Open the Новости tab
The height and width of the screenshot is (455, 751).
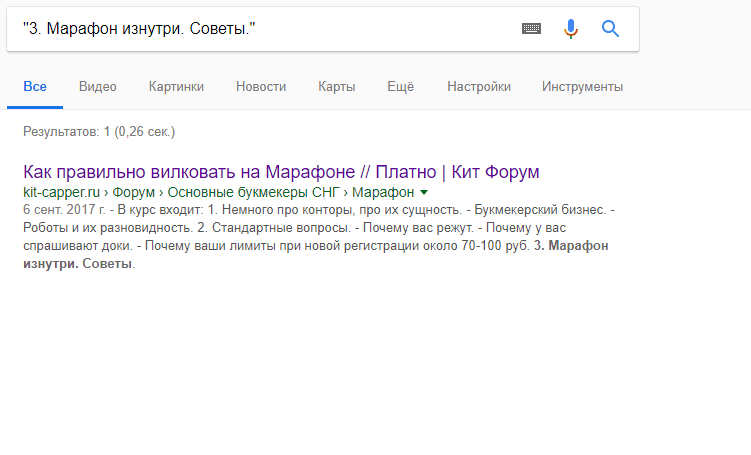[261, 87]
